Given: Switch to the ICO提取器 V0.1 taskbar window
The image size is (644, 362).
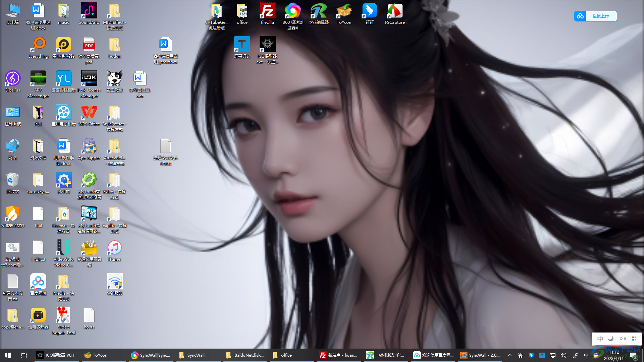Looking at the screenshot, I should (x=56, y=355).
